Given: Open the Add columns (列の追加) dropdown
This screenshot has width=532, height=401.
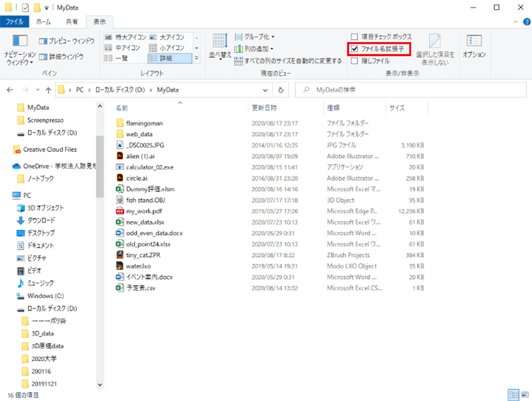Looking at the screenshot, I should [254, 49].
